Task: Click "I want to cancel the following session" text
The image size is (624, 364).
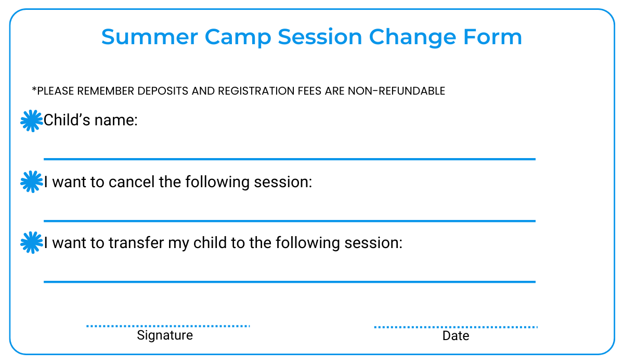Action: click(178, 182)
